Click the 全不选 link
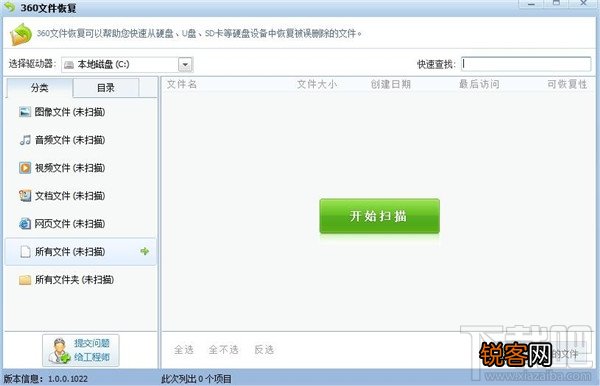 click(223, 350)
